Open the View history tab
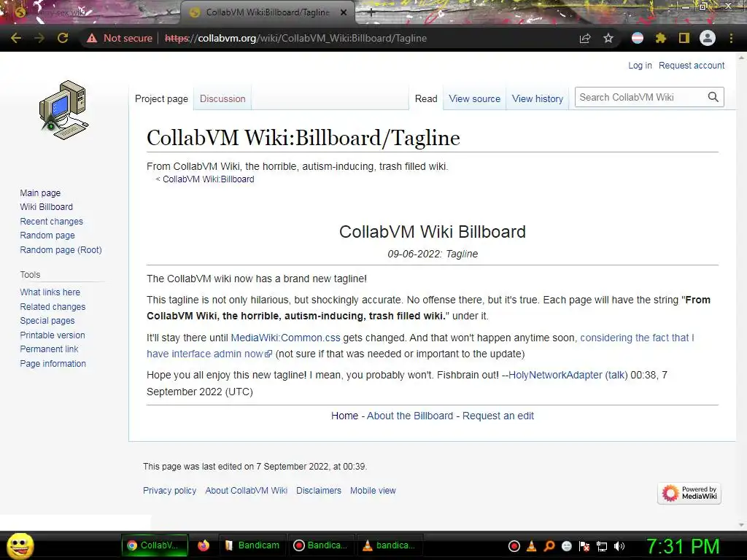 [x=538, y=98]
